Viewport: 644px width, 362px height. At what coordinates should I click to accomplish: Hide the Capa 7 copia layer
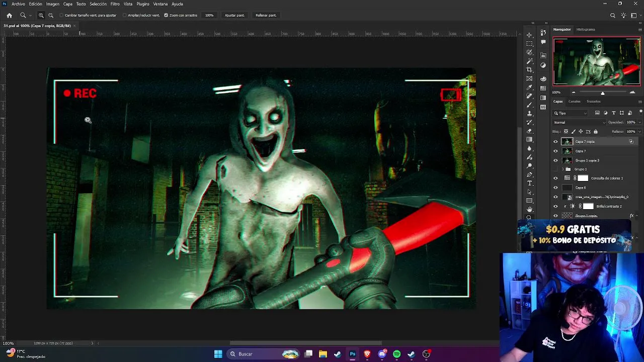tap(555, 142)
